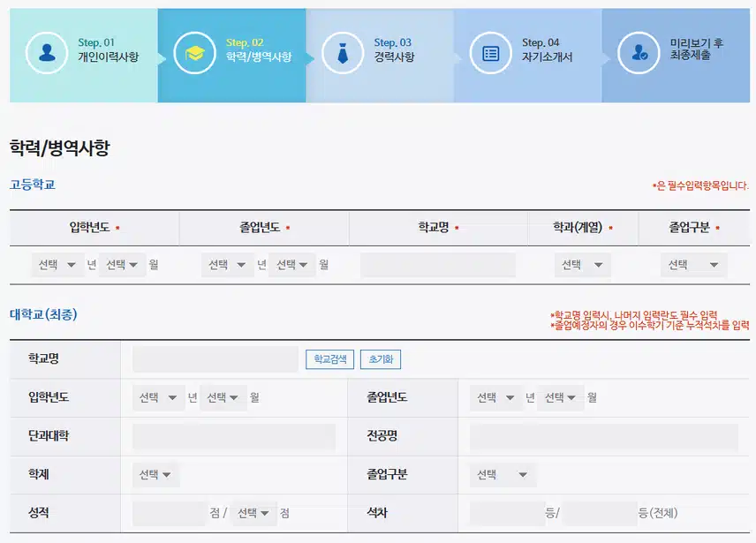Click the 학과(계열) column header
This screenshot has height=543, width=756.
578,227
